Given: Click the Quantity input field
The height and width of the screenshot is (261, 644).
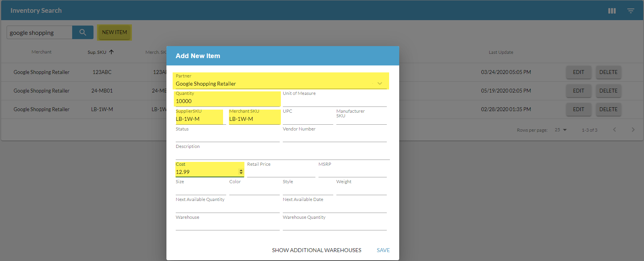Looking at the screenshot, I should 227,101.
